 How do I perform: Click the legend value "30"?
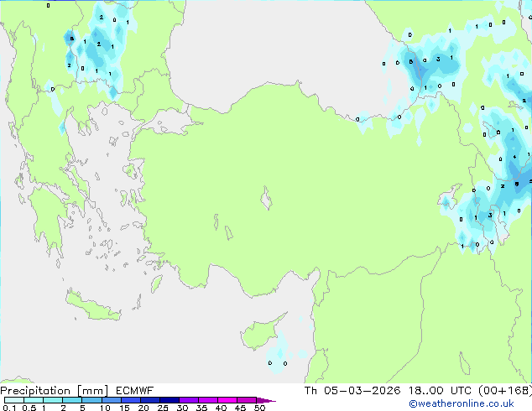pos(182,408)
